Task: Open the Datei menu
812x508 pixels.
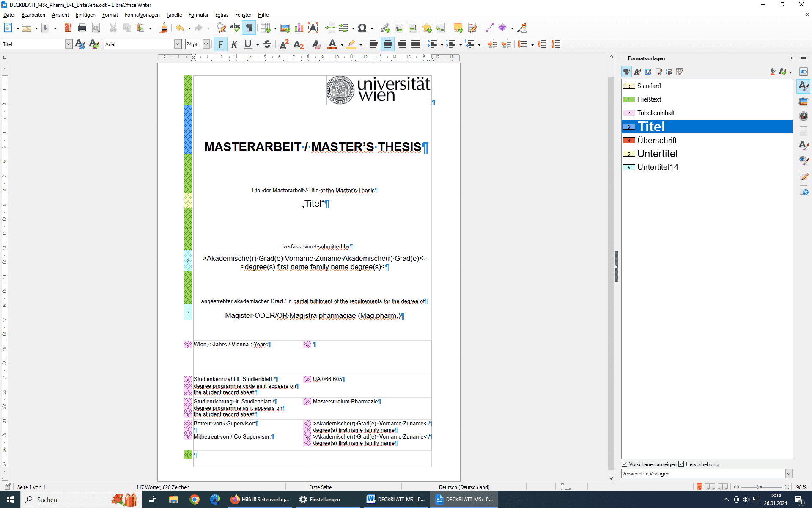Action: (9, 15)
